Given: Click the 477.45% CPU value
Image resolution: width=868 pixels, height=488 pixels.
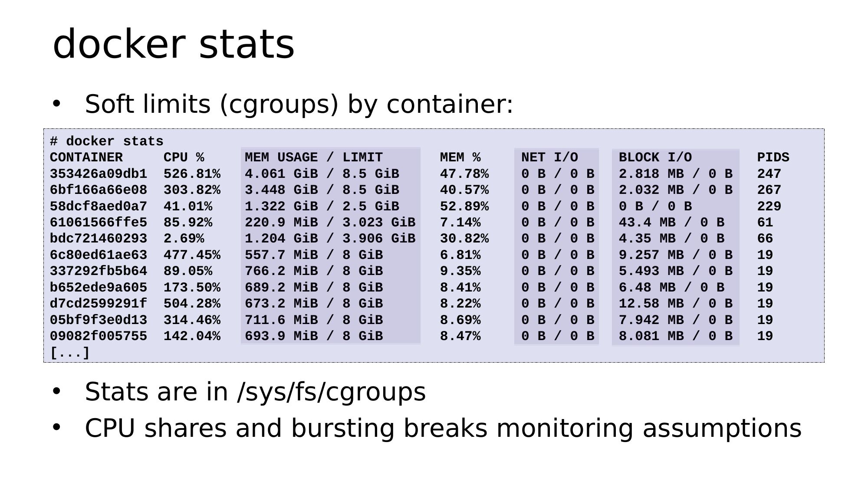Looking at the screenshot, I should (192, 255).
